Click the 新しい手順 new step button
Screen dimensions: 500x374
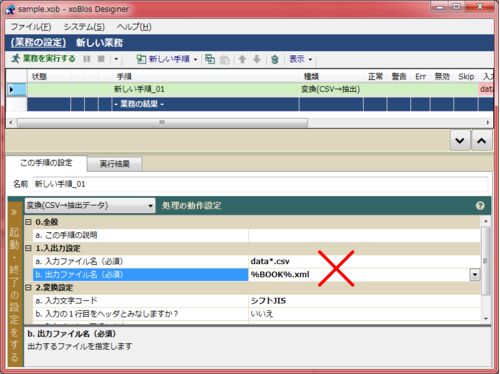pyautogui.click(x=163, y=59)
